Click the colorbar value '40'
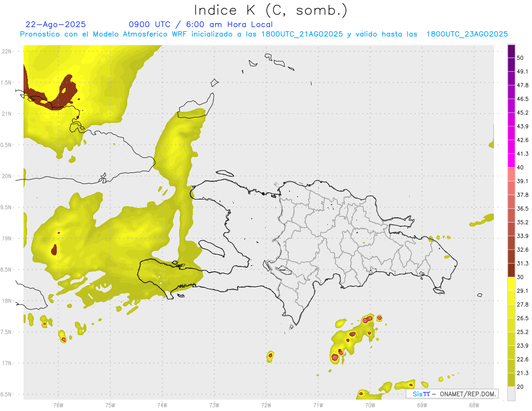 click(521, 168)
